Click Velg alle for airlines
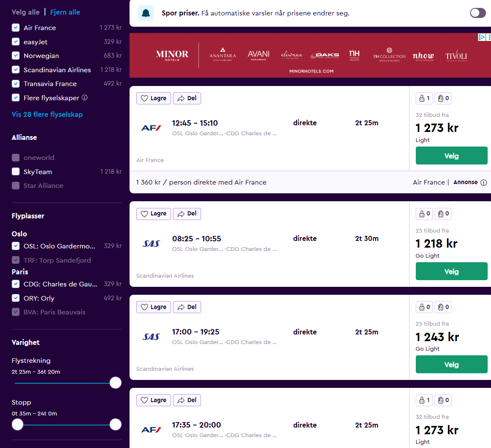 coord(25,12)
